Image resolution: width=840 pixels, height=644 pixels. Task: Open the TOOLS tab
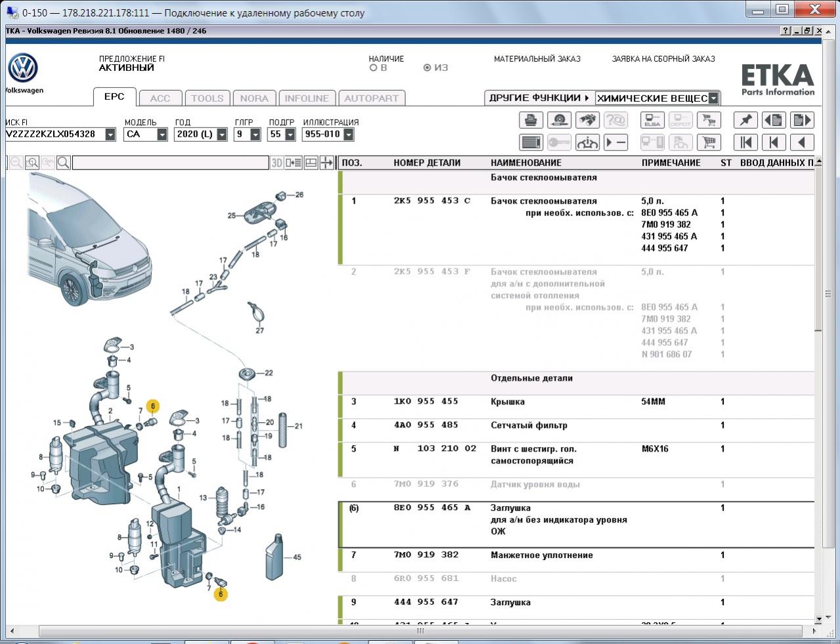click(208, 98)
